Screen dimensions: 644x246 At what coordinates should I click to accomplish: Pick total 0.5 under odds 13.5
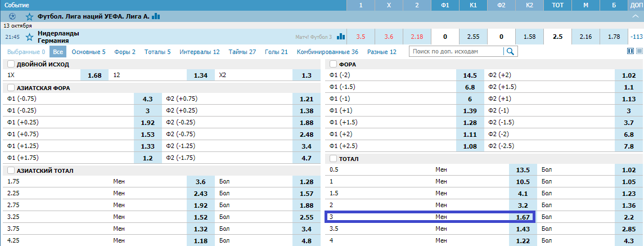tap(523, 169)
